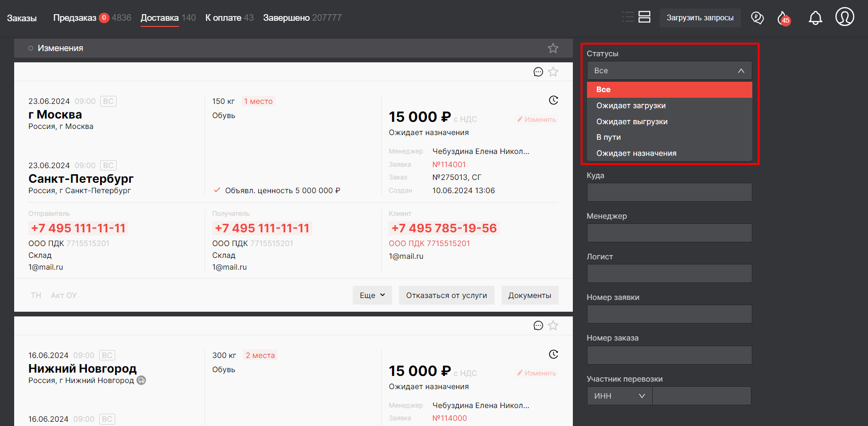Image resolution: width=868 pixels, height=426 pixels.
Task: View history clock of 114000 order
Action: tap(553, 354)
